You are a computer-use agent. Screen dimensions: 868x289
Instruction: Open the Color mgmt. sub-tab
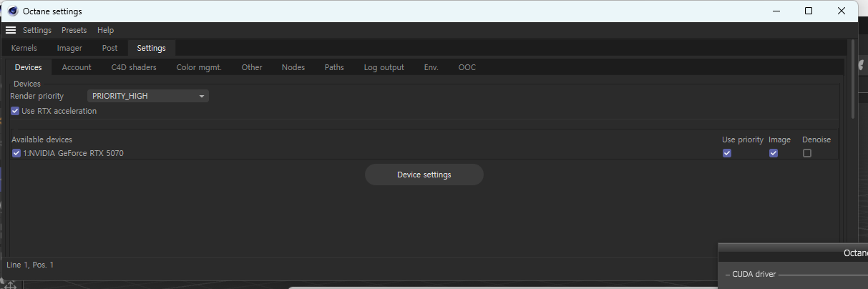(199, 67)
